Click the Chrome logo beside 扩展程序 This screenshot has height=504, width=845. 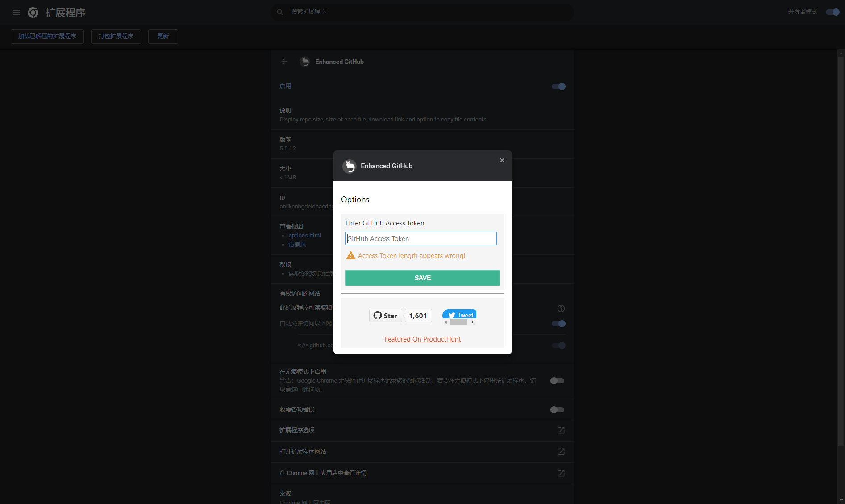(x=33, y=12)
